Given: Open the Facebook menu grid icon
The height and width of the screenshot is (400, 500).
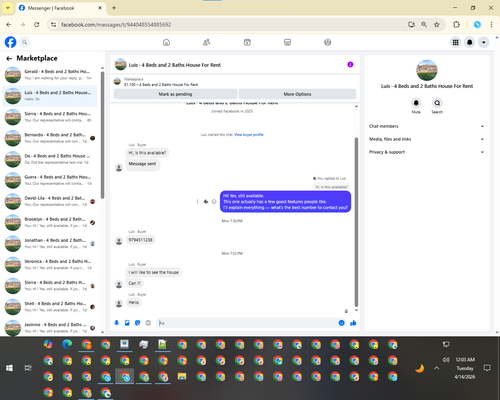Looking at the screenshot, I should (x=455, y=42).
